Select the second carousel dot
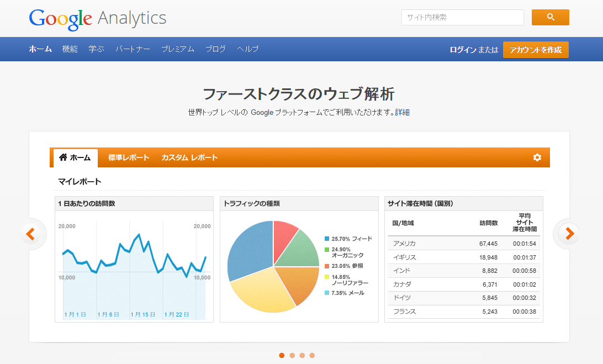 tap(292, 356)
